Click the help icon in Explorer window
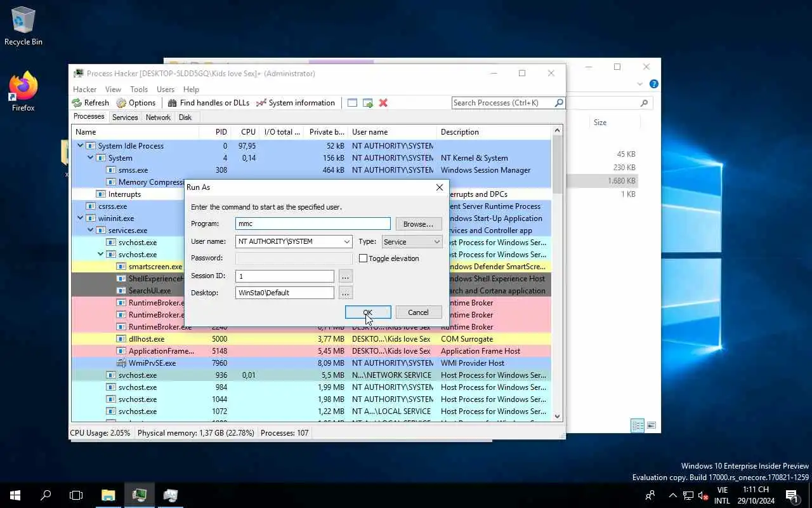 [x=654, y=84]
